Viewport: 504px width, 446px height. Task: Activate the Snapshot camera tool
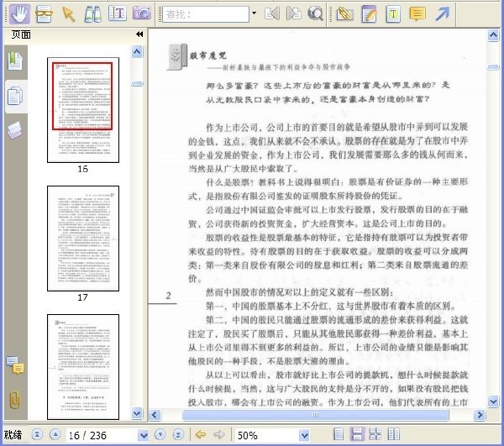pyautogui.click(x=142, y=13)
